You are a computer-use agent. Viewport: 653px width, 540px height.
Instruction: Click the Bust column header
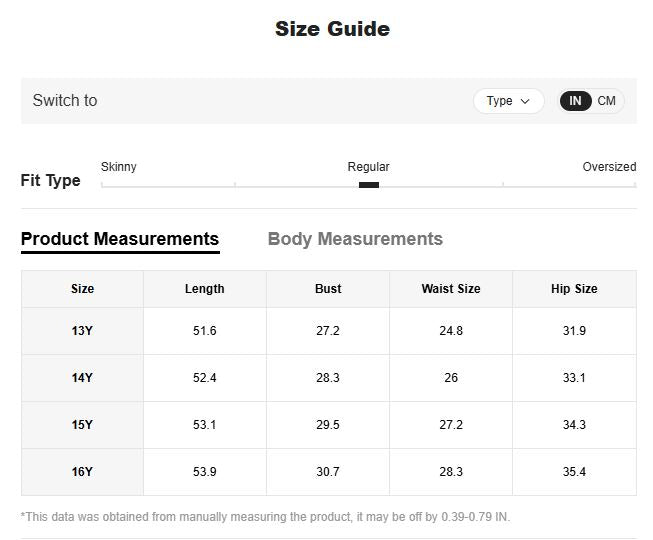click(x=328, y=289)
